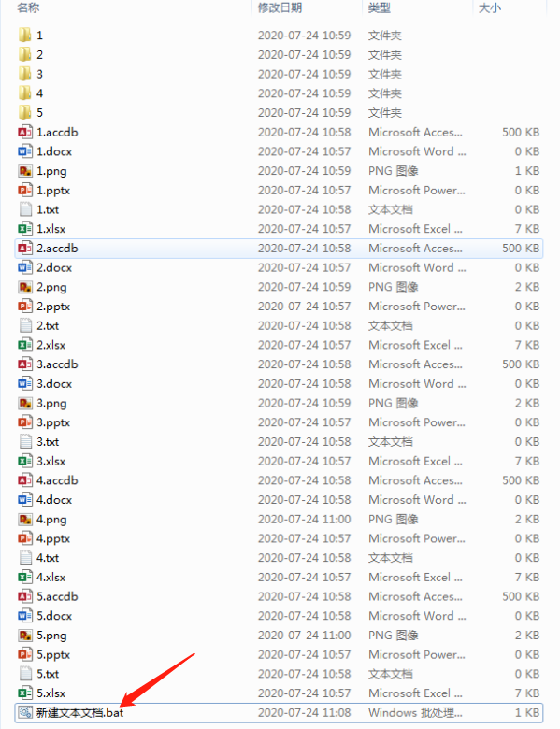The image size is (560, 729).
Task: Select file name 5.pptx
Action: click(x=53, y=654)
